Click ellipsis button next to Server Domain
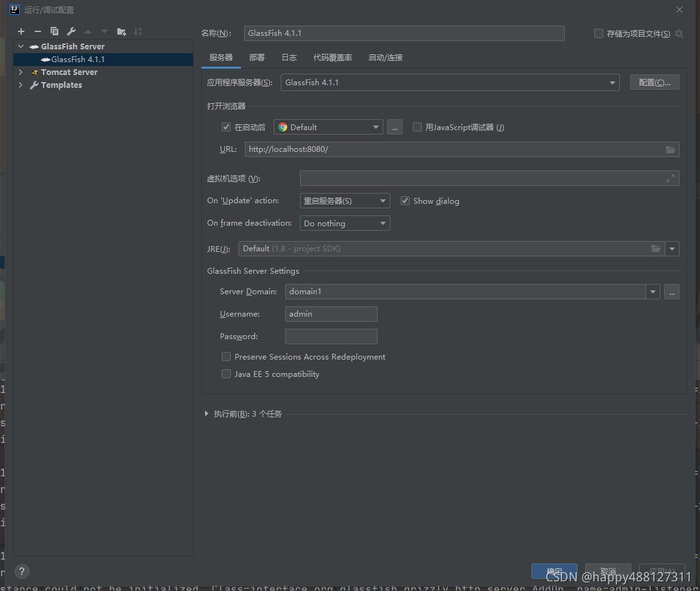 671,292
